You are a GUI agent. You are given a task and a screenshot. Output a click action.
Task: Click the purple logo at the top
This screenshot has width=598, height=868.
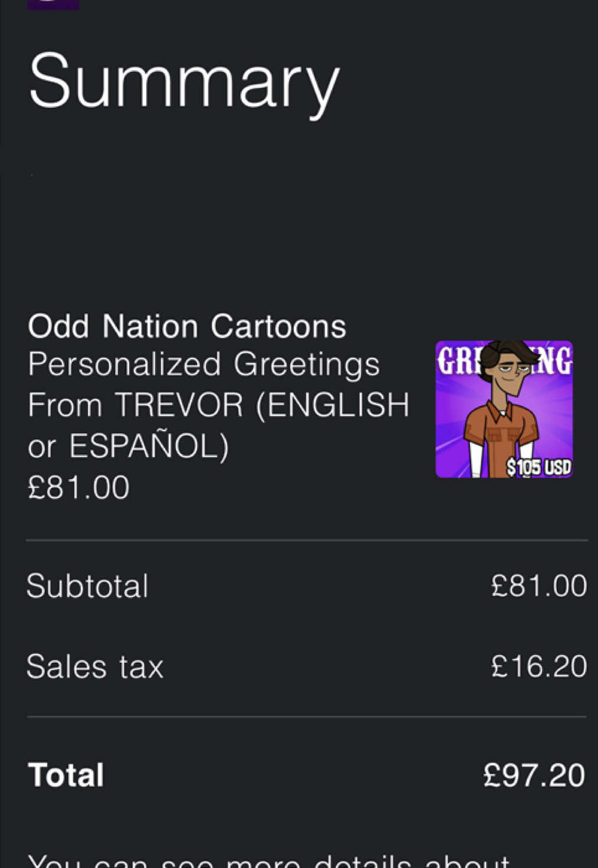pos(53,4)
